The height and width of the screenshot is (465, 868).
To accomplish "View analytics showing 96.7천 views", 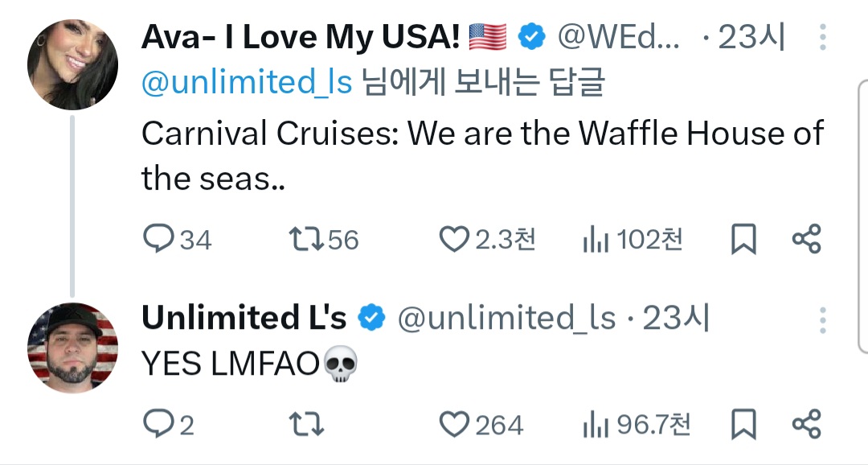I will (593, 425).
